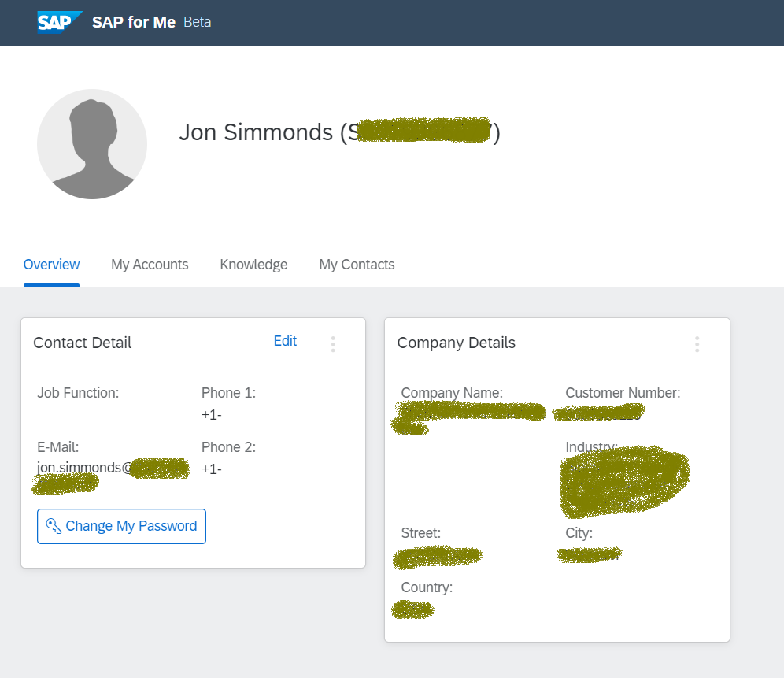The width and height of the screenshot is (784, 678).
Task: Click the profile avatar picture
Action: tap(92, 144)
